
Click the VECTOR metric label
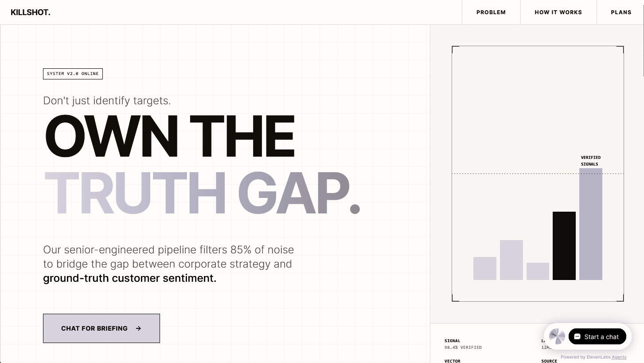452,361
